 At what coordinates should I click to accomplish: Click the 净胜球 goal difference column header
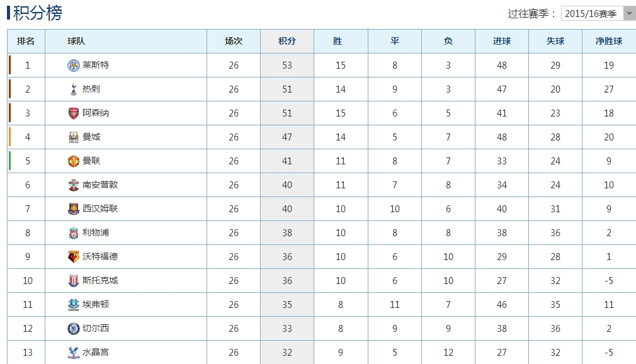[x=609, y=42]
